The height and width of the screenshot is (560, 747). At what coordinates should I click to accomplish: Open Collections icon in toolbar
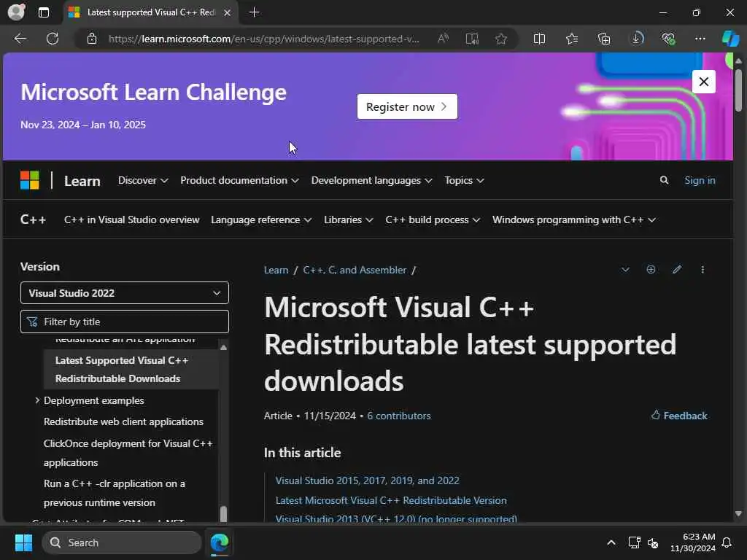point(603,39)
